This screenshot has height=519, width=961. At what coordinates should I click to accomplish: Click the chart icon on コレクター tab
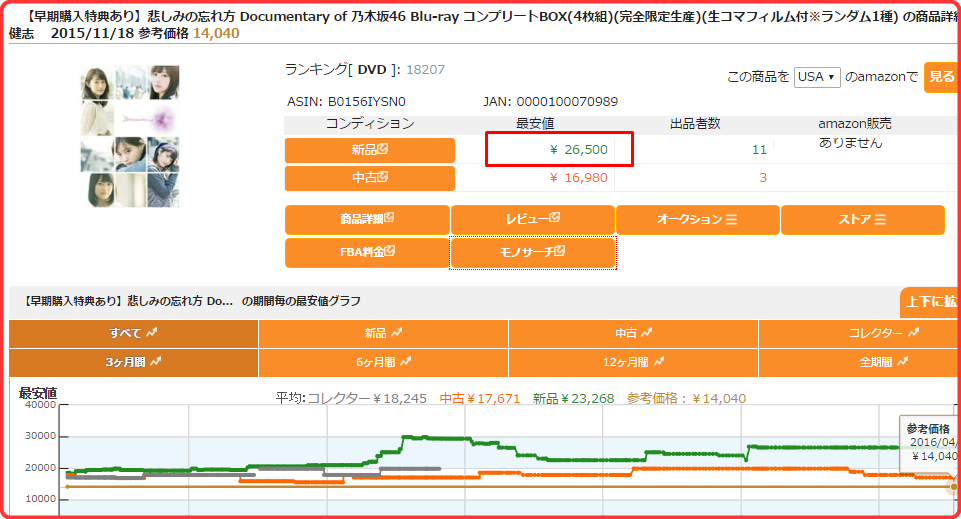click(x=914, y=332)
